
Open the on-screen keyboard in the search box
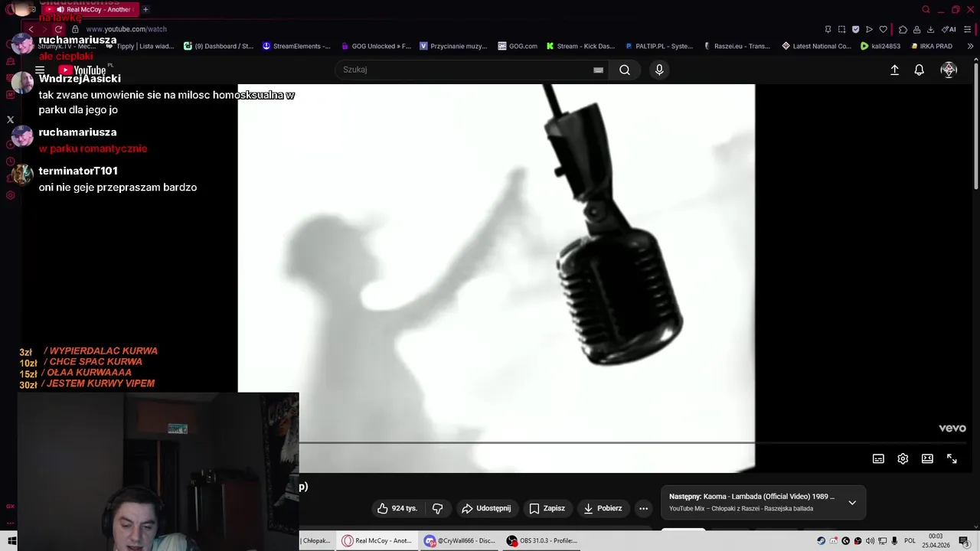(598, 70)
